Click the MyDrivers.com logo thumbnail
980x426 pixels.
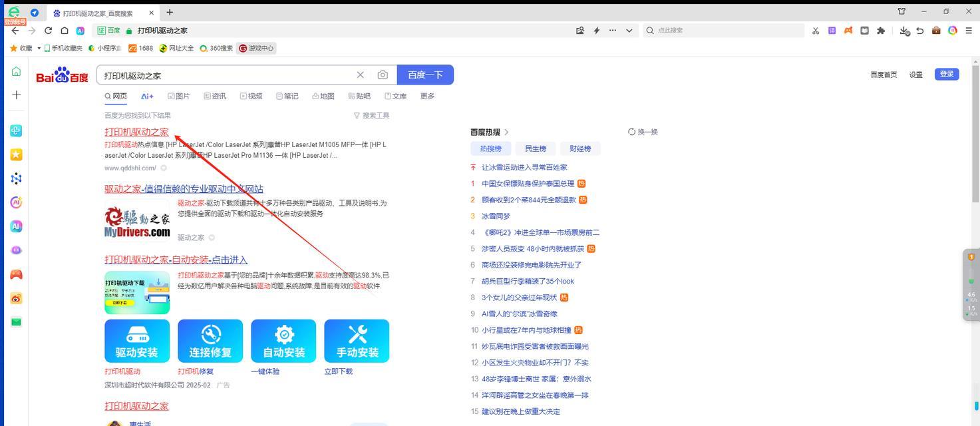[x=137, y=221]
